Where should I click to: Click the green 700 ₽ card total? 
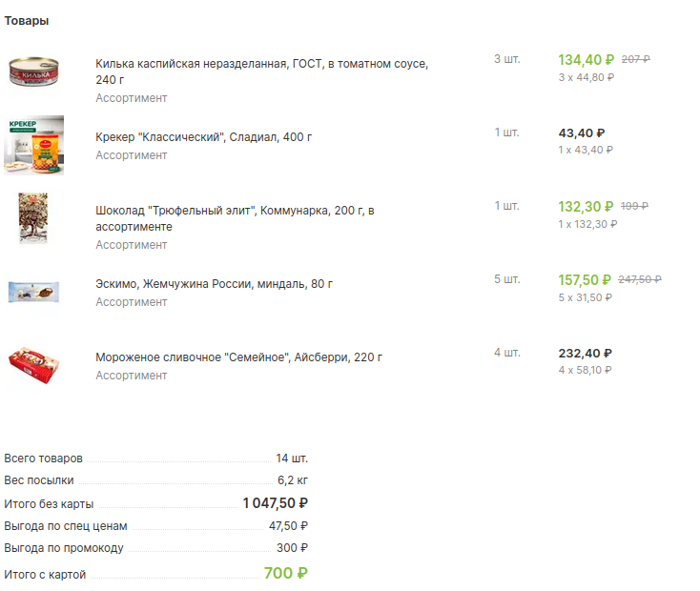285,574
